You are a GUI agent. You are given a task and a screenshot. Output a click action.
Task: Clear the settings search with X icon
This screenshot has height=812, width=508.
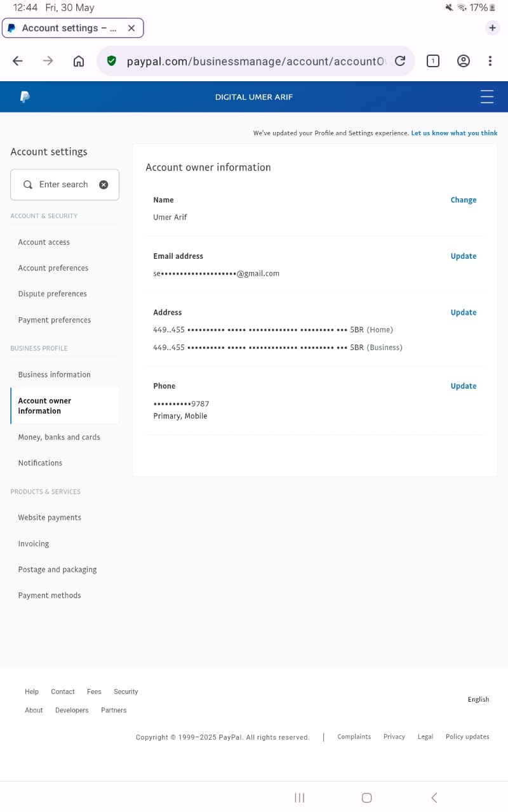(104, 185)
